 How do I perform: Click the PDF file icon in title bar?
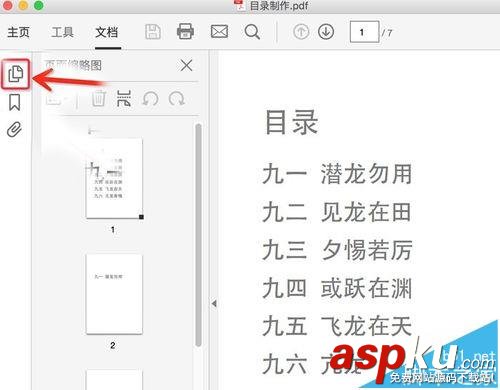240,5
